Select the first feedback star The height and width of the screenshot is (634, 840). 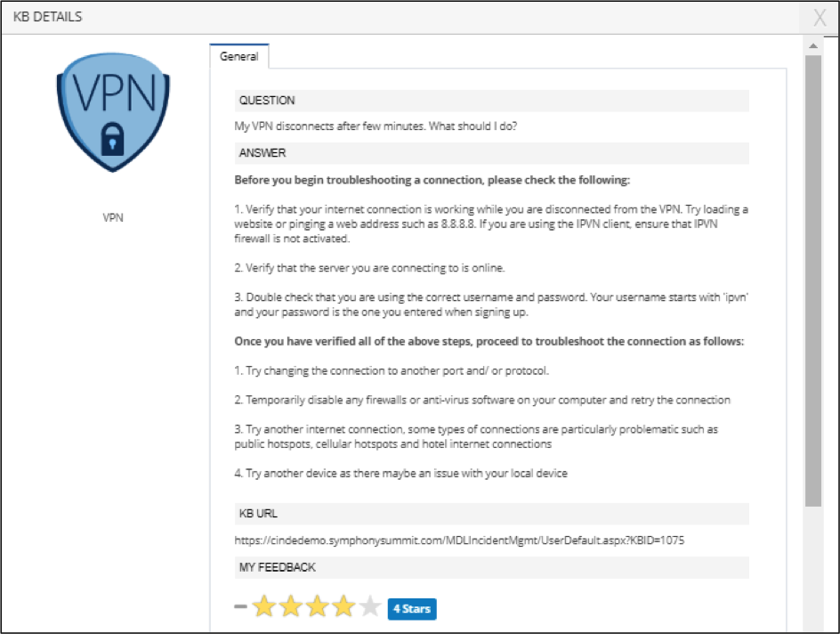click(264, 606)
